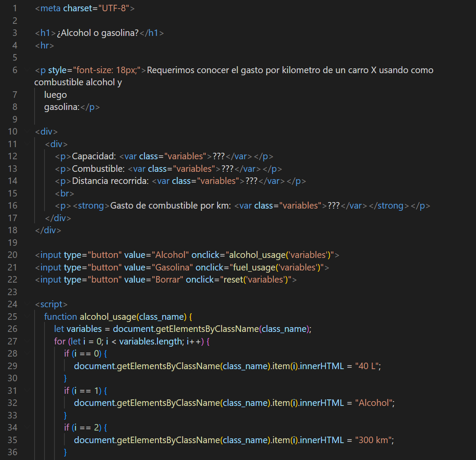Click line number 33 in the gutter
476x460 pixels.
13,415
